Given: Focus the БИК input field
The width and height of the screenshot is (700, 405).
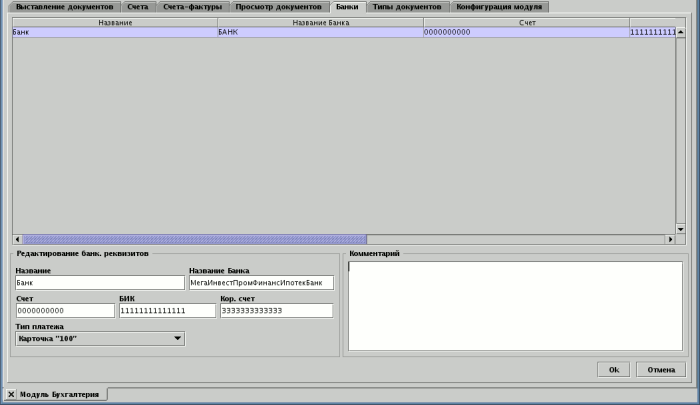Looking at the screenshot, I should (166, 311).
